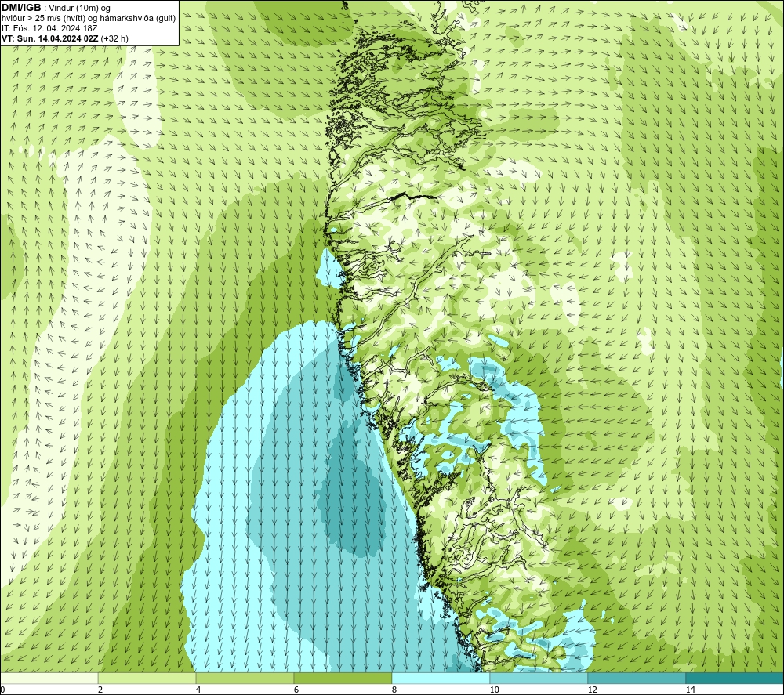Click the 'VT: Sun. 14.04.2024 02Z' valid time
The image size is (784, 695).
click(x=50, y=38)
